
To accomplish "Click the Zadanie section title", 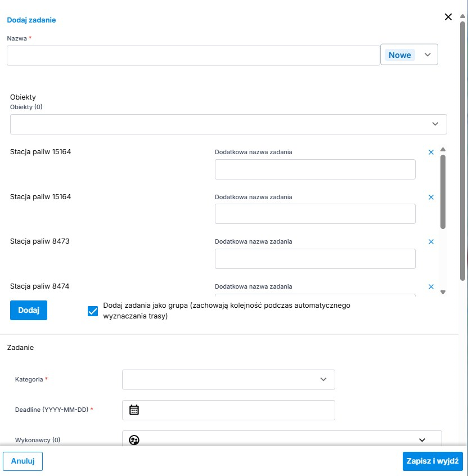I will 20,348.
